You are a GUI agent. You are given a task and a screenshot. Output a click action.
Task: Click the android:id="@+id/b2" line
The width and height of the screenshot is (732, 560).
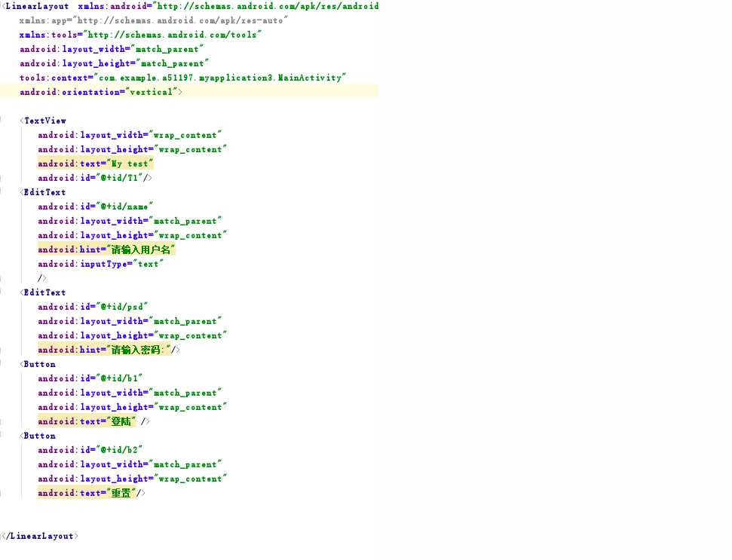[90, 450]
